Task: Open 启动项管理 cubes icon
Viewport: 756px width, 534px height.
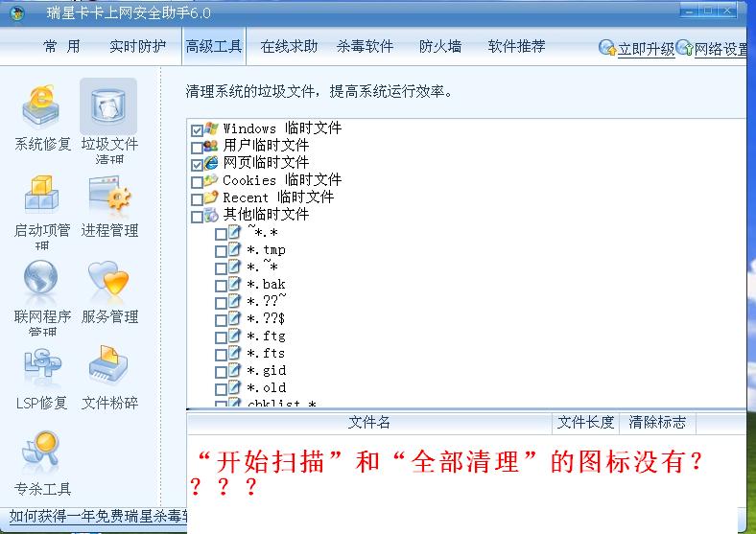Action: pyautogui.click(x=41, y=194)
